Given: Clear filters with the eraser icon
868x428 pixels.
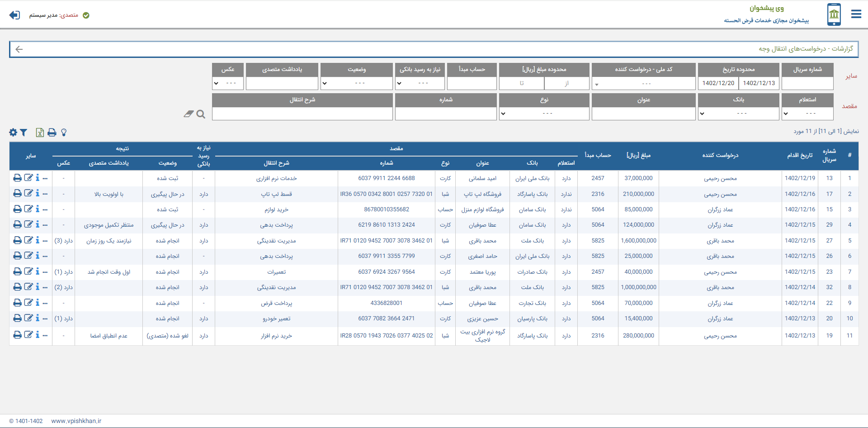Looking at the screenshot, I should click(189, 114).
